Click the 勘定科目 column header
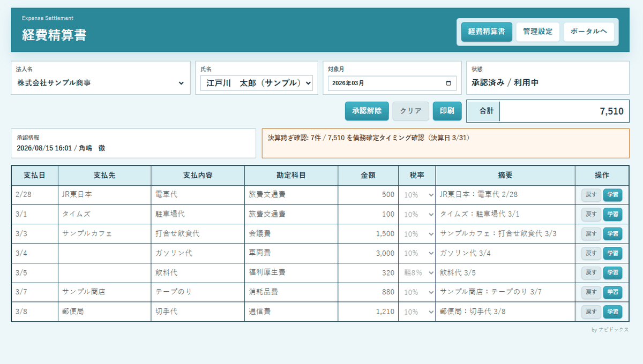643x364 pixels. 291,176
